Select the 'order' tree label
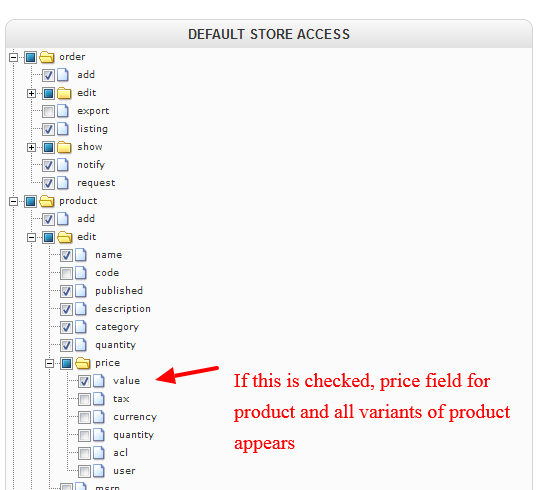Image resolution: width=537 pixels, height=490 pixels. (x=72, y=57)
